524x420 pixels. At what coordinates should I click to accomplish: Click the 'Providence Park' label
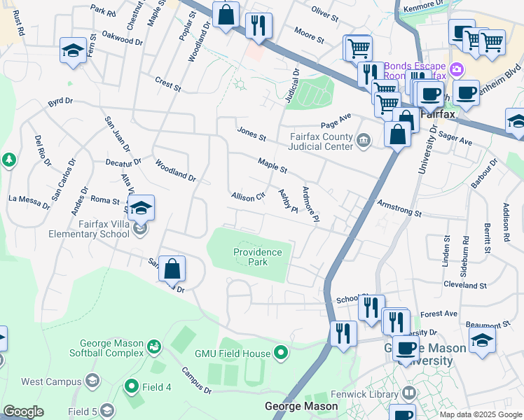pos(258,257)
